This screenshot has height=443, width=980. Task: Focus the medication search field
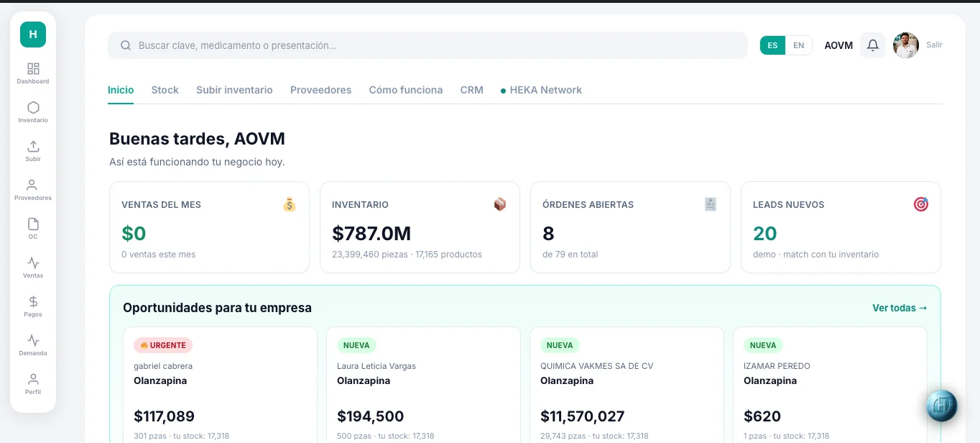click(x=427, y=45)
